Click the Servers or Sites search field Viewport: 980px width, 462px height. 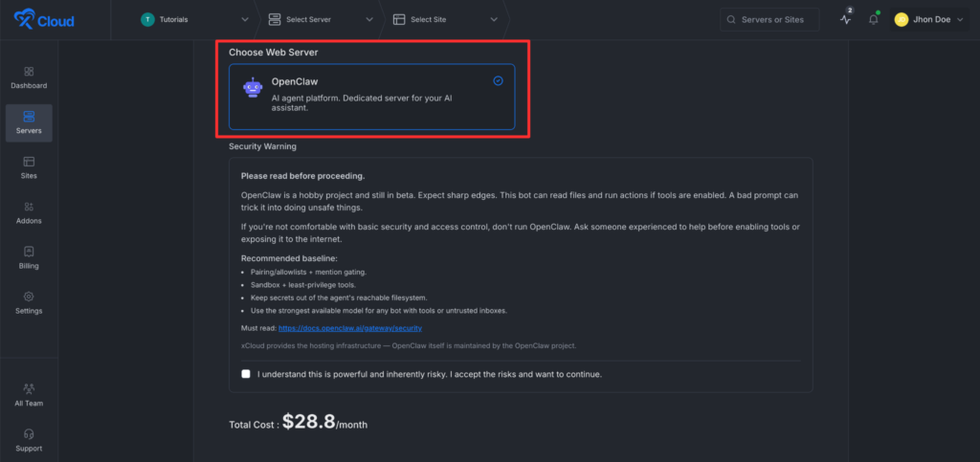[769, 19]
